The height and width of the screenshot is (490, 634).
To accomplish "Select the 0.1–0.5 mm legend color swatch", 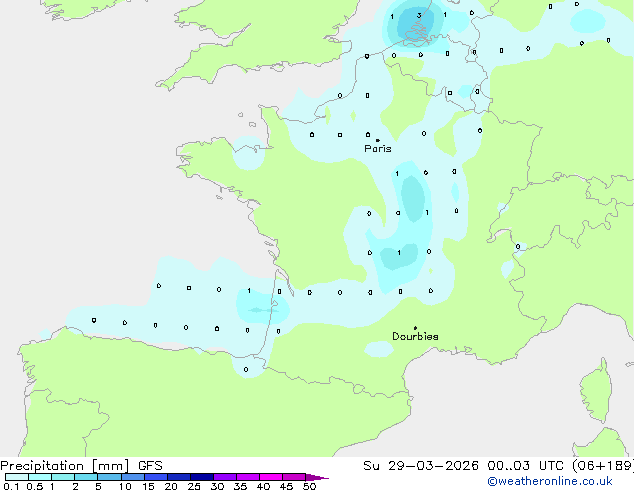I will click(x=17, y=477).
